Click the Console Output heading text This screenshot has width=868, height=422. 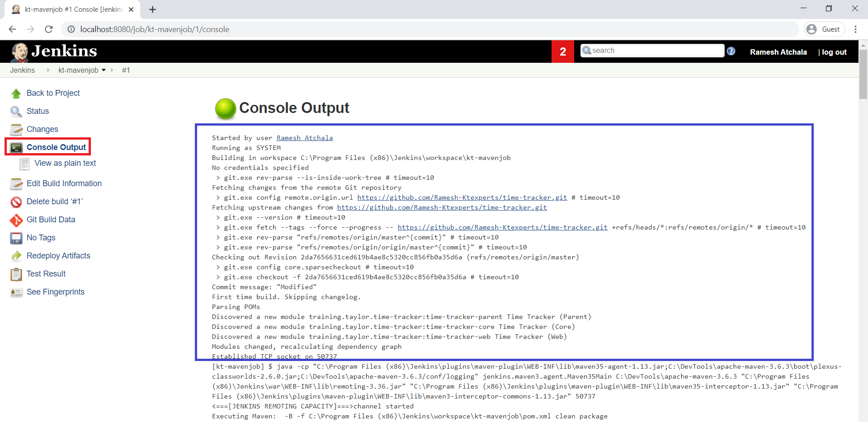coord(294,108)
